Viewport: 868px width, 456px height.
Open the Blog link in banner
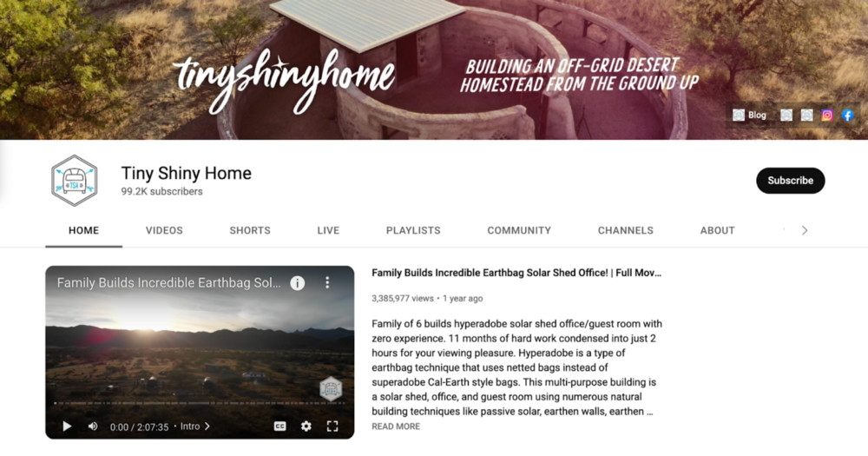[x=750, y=116]
